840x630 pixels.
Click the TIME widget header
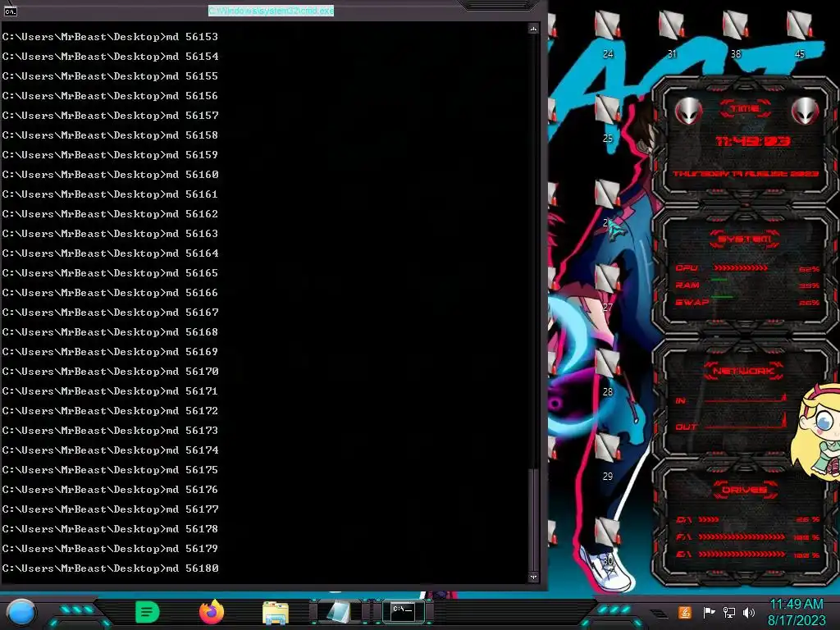click(745, 109)
